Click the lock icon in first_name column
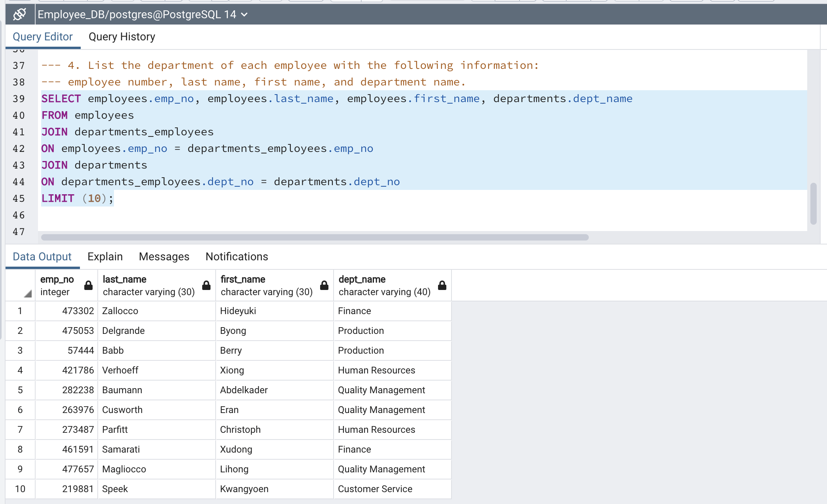827x504 pixels. (x=324, y=285)
